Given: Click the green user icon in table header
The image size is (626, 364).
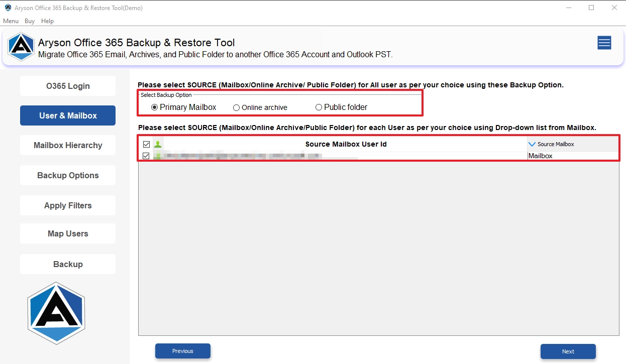Looking at the screenshot, I should [x=158, y=144].
